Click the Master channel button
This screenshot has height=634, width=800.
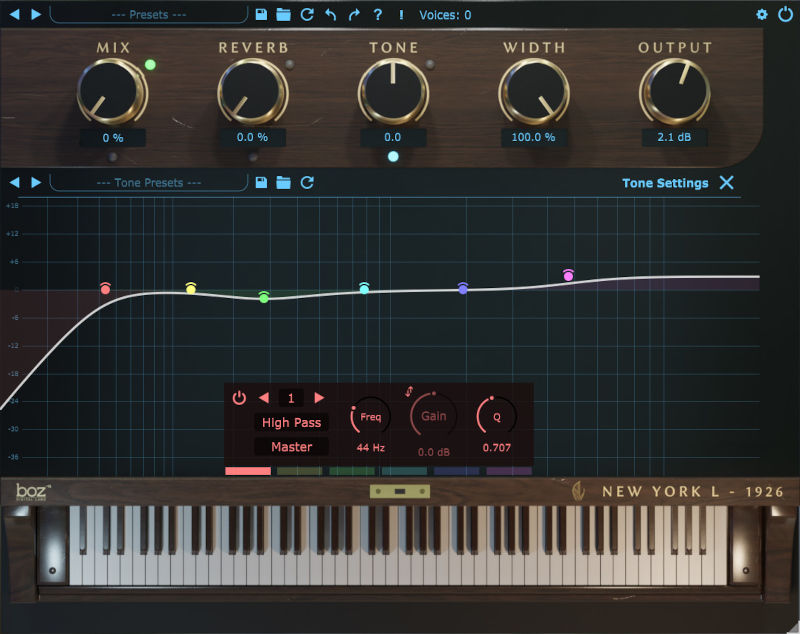click(x=291, y=447)
